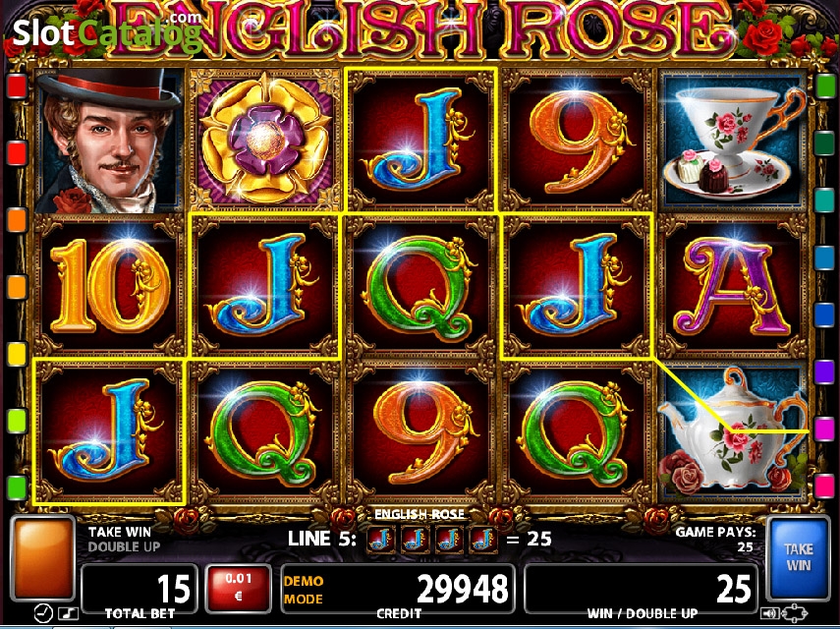Mute sound with the speaker icon
The image size is (840, 629).
770,613
